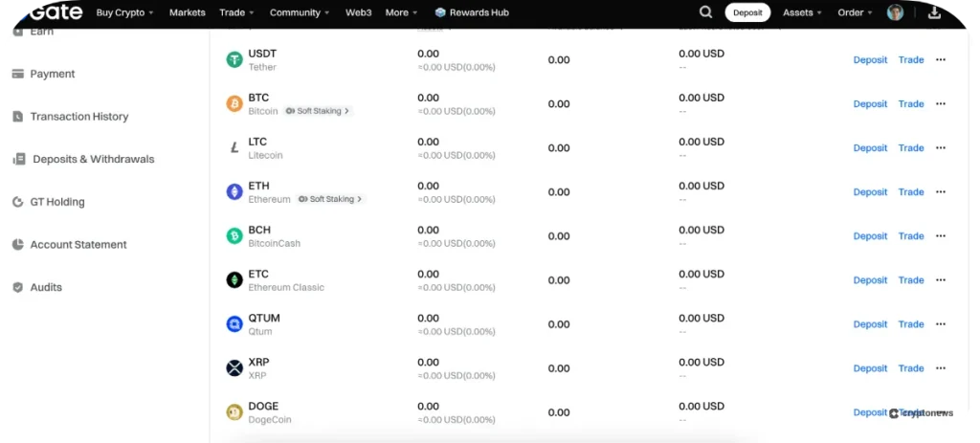
Task: Click Trade link for ETC
Action: tap(911, 280)
